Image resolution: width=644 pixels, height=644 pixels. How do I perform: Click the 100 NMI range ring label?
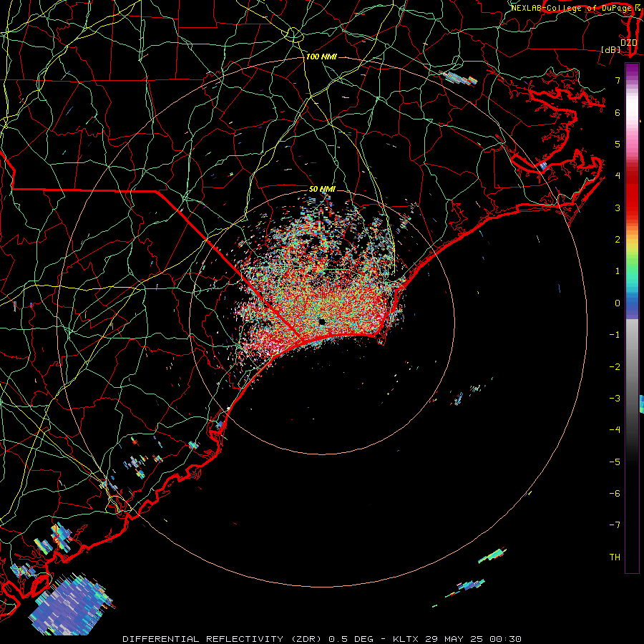(x=321, y=57)
